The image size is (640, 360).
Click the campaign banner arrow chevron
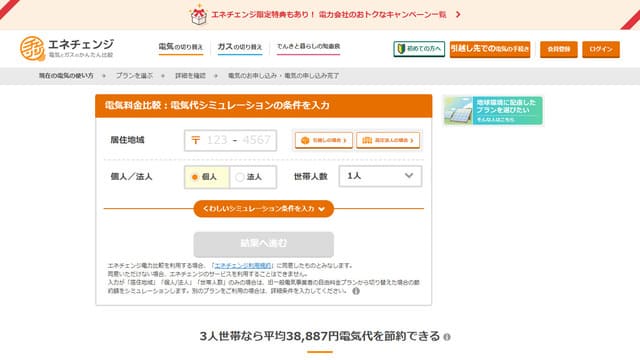458,15
